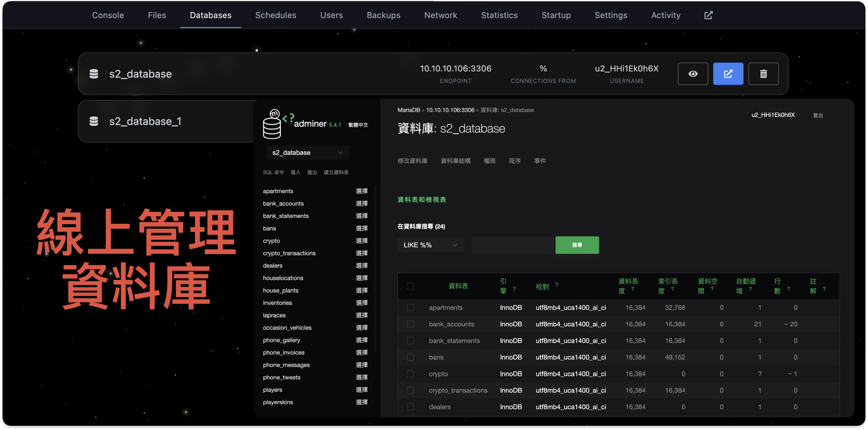Click the external link icon in top navigation
This screenshot has height=430, width=868.
[x=708, y=15]
